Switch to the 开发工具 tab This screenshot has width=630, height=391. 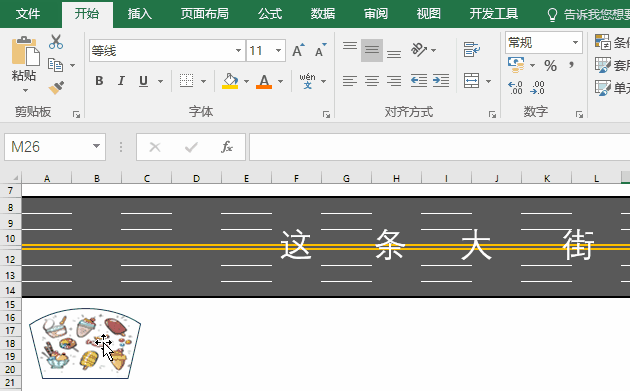tap(494, 14)
